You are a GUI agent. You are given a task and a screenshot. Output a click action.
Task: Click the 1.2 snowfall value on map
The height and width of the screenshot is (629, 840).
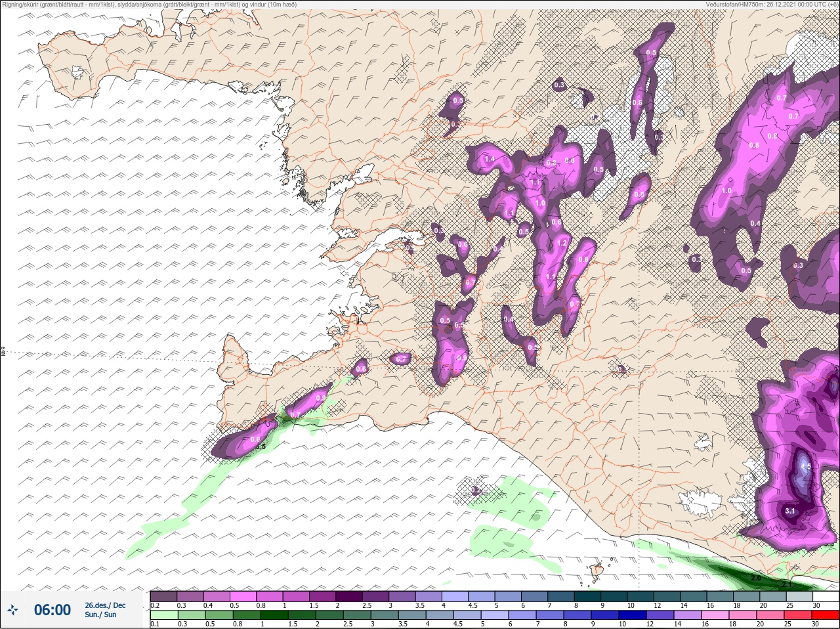click(x=562, y=243)
